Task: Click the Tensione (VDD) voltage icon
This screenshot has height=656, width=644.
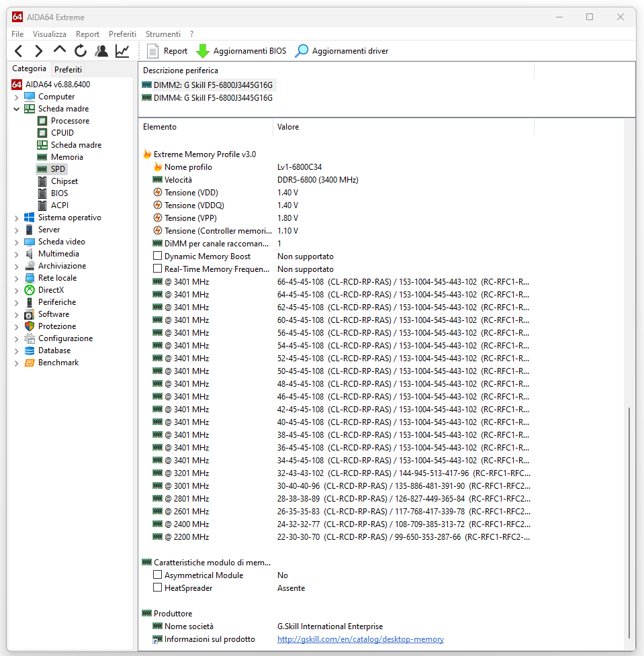Action: point(158,193)
